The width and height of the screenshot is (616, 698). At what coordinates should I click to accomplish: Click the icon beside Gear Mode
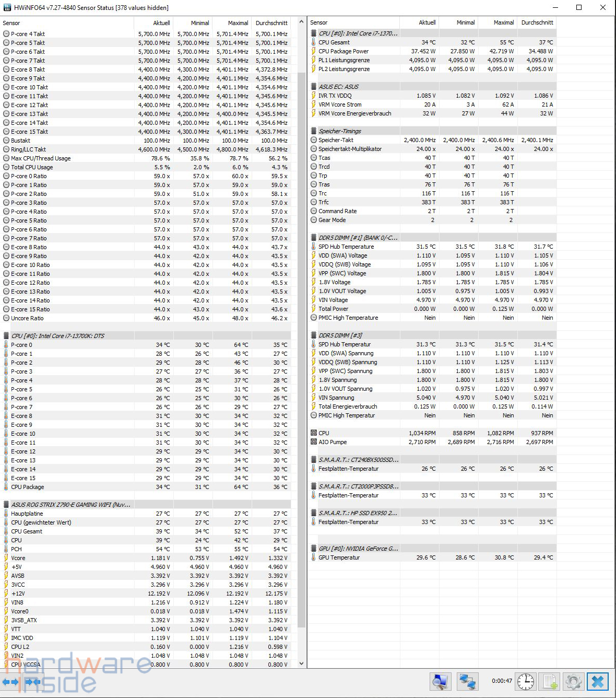(x=314, y=220)
